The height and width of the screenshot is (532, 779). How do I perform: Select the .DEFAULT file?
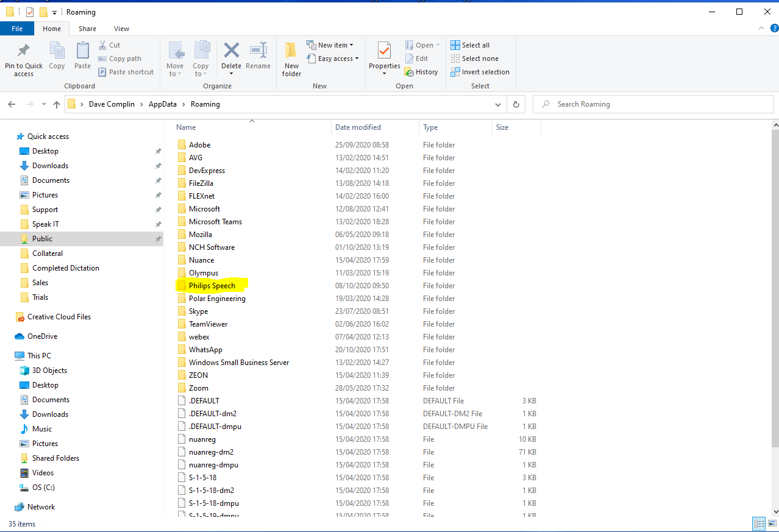pyautogui.click(x=204, y=401)
